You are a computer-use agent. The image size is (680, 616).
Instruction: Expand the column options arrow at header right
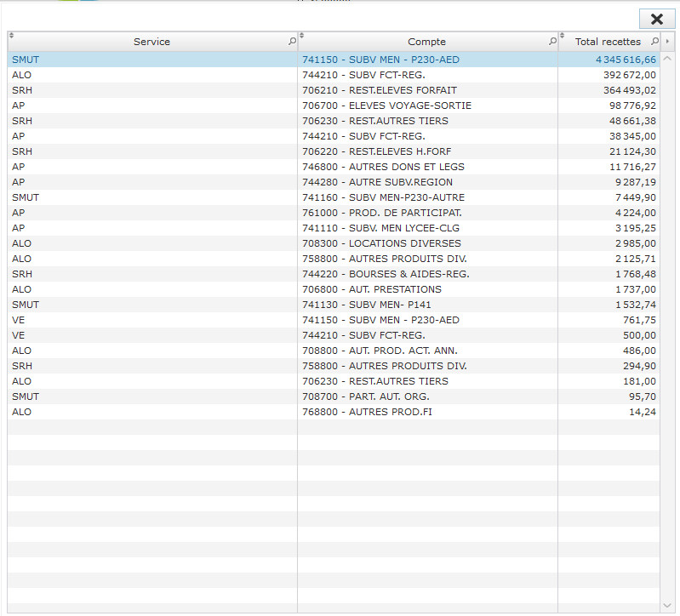click(x=667, y=42)
